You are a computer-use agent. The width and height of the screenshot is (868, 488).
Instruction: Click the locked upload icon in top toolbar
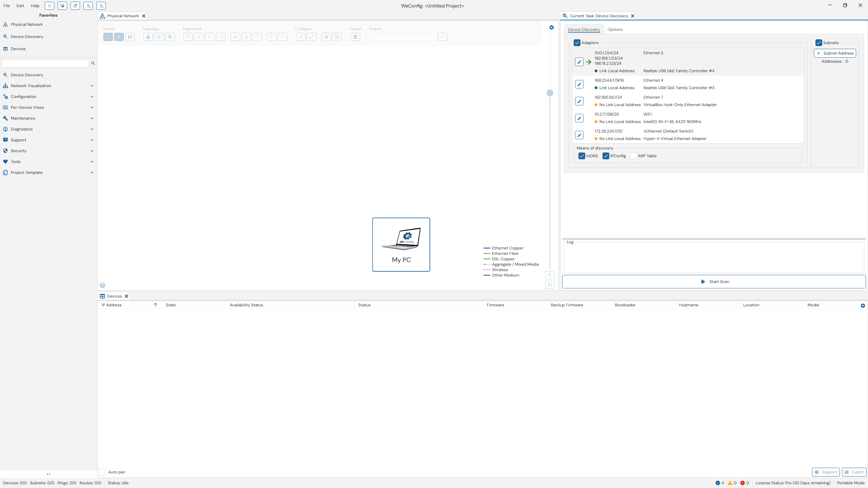click(x=101, y=6)
